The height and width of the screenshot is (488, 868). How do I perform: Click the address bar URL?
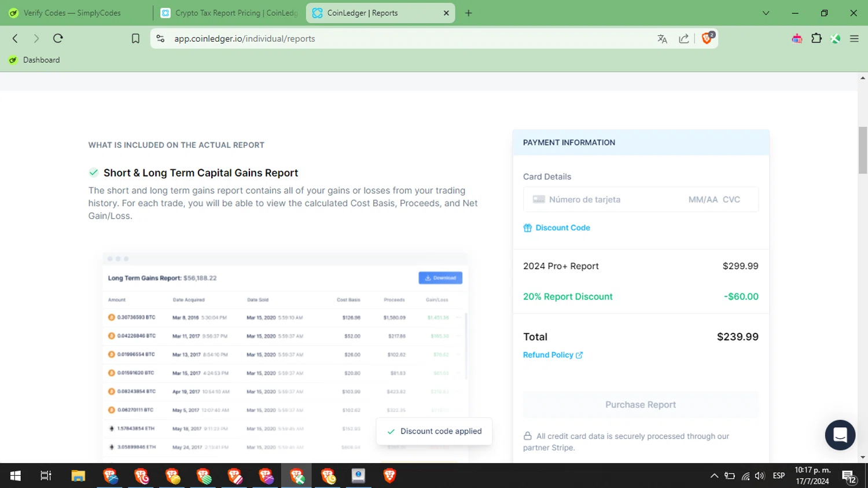[x=245, y=39]
